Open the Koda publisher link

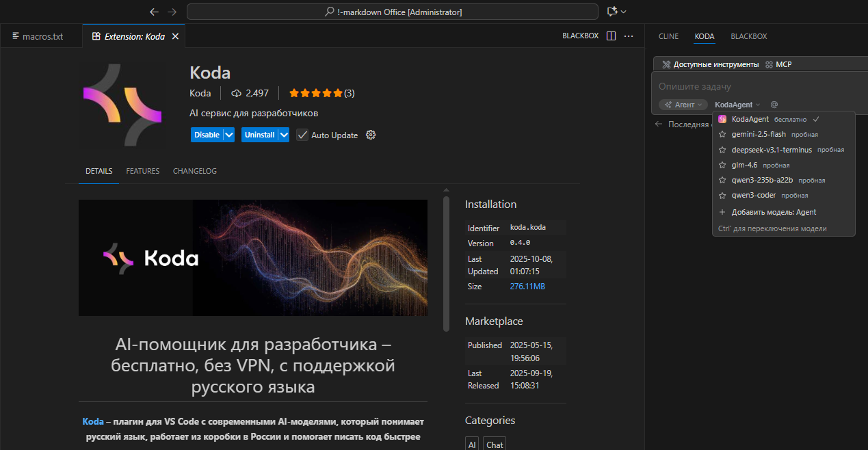coord(200,93)
